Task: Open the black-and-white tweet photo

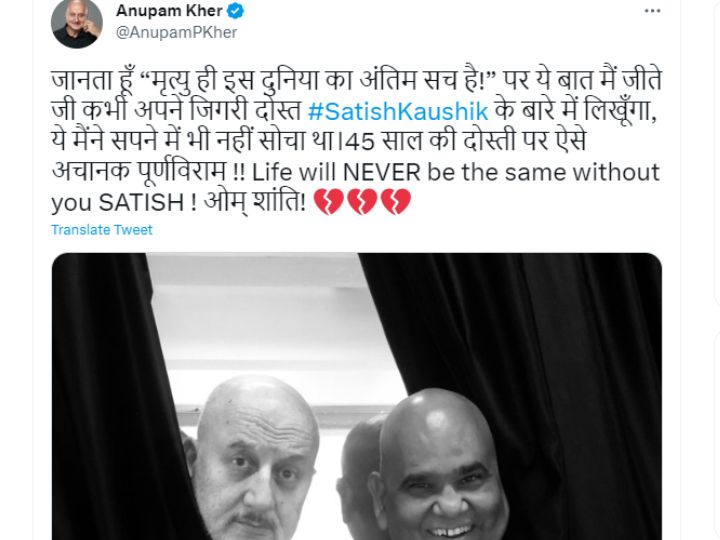Action: pos(357,396)
